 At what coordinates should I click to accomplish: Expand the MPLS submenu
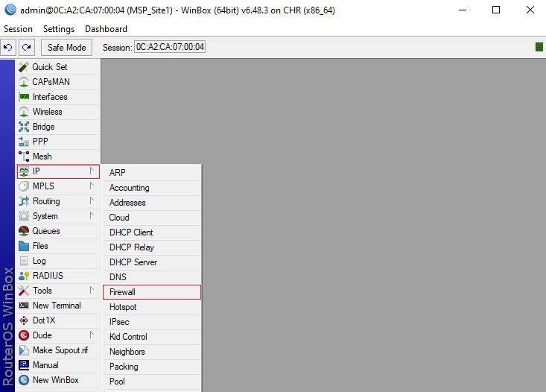point(43,186)
